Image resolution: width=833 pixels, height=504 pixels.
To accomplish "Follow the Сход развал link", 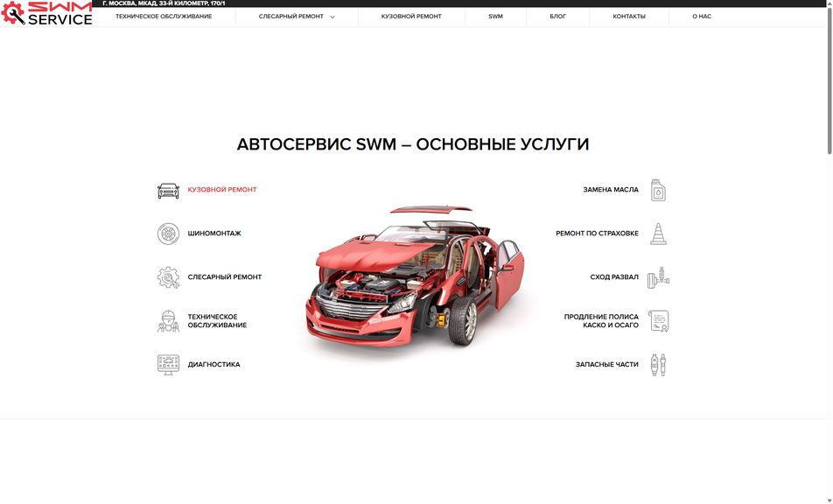I will (x=614, y=276).
